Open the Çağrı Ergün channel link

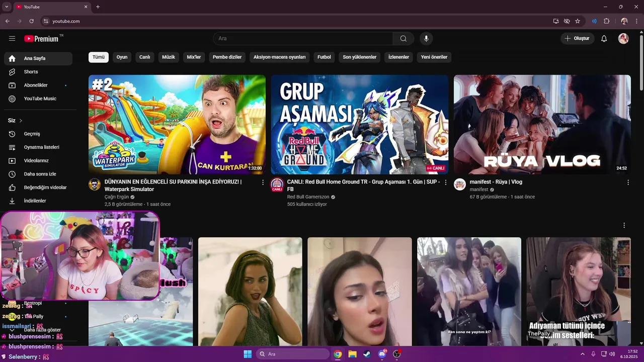pos(117,197)
